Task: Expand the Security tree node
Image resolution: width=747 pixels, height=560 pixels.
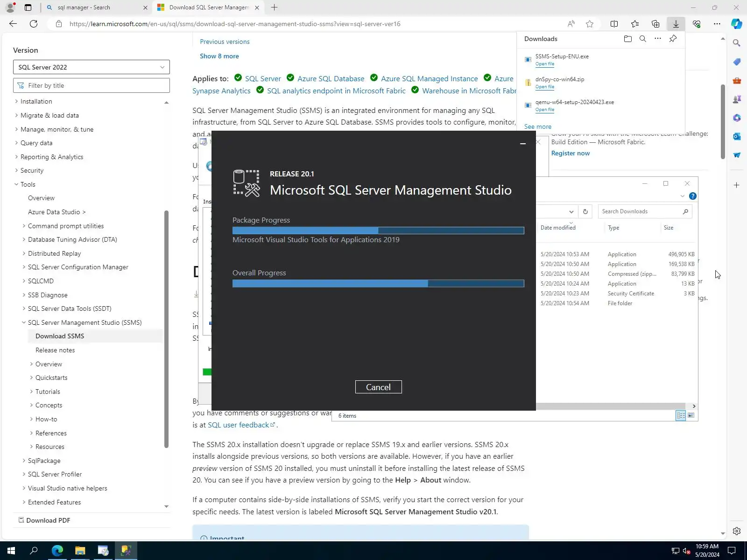Action: coord(17,170)
